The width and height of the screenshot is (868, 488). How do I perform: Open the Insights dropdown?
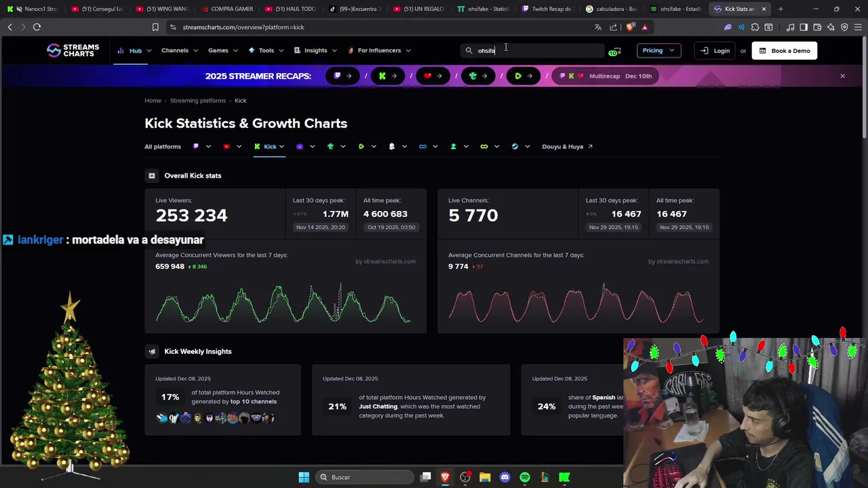[x=315, y=50]
